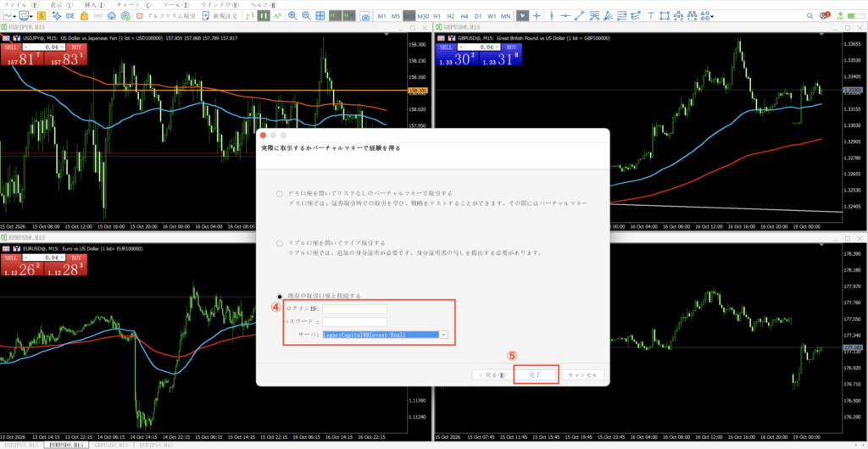Screen dimensions: 868x449
Task: Open the ツール menu
Action: [176, 4]
